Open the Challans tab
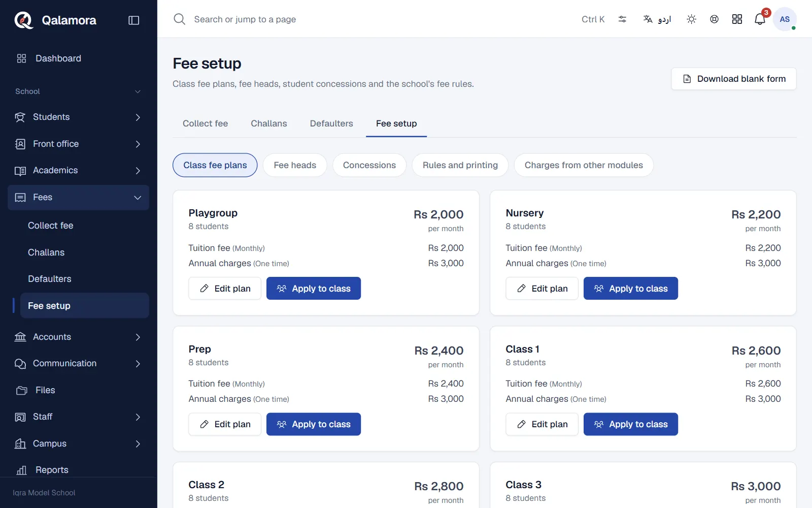This screenshot has width=812, height=508. [269, 123]
